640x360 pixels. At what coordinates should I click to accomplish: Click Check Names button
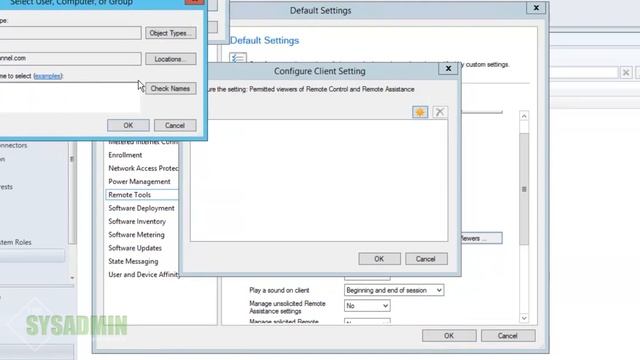click(171, 89)
